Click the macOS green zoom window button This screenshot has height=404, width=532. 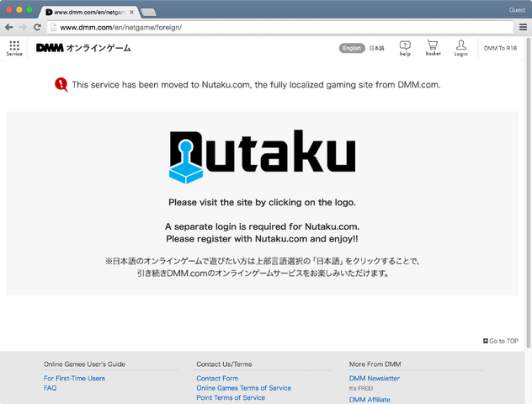coord(29,10)
